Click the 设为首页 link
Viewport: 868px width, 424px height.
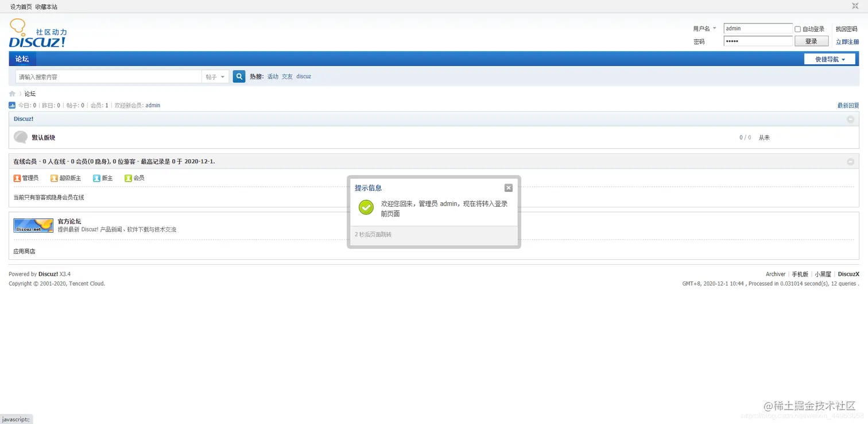pyautogui.click(x=21, y=7)
